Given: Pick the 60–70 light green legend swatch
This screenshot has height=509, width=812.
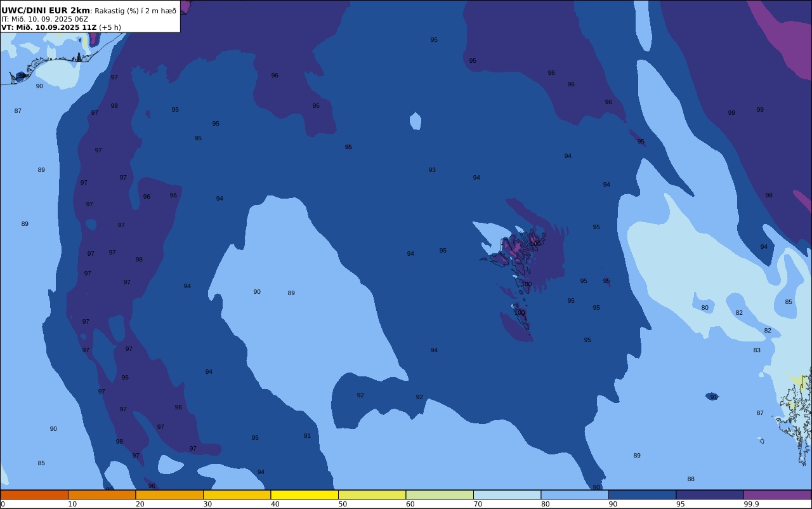Looking at the screenshot, I should (440, 494).
